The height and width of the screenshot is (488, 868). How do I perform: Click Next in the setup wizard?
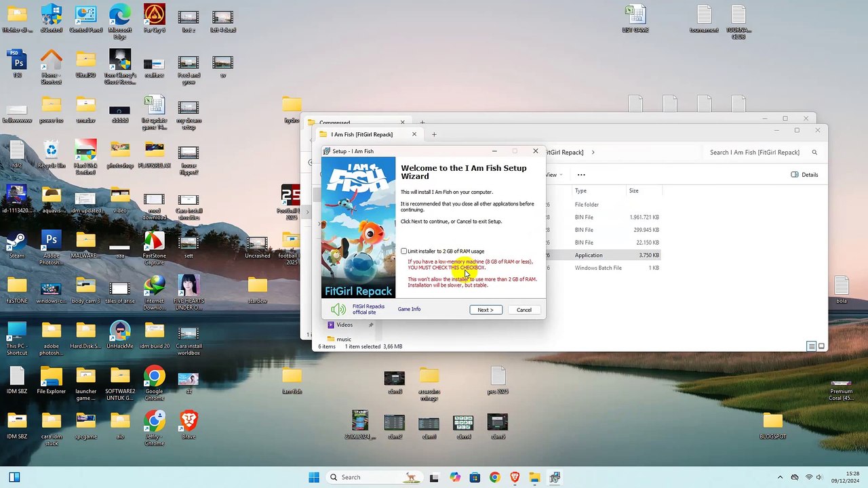pos(486,310)
